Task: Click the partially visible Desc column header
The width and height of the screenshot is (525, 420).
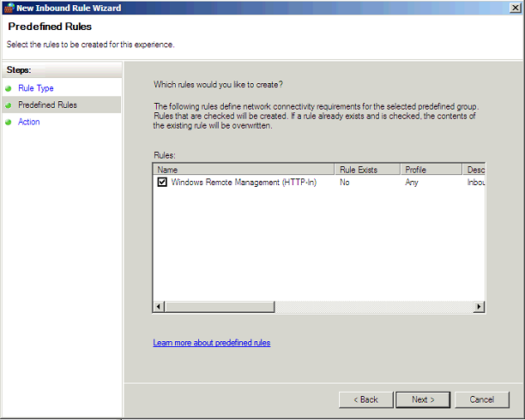Action: coord(474,170)
